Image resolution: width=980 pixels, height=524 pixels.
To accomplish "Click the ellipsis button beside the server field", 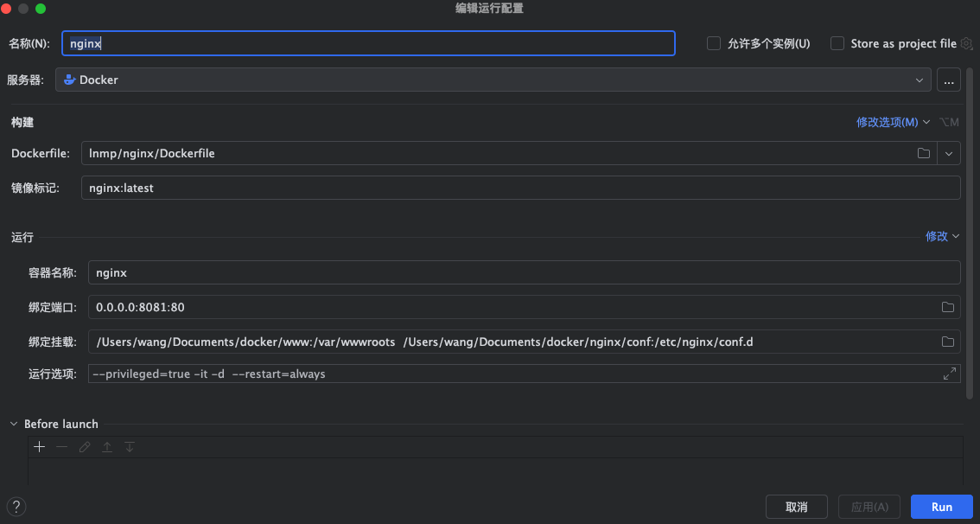I will pos(948,80).
